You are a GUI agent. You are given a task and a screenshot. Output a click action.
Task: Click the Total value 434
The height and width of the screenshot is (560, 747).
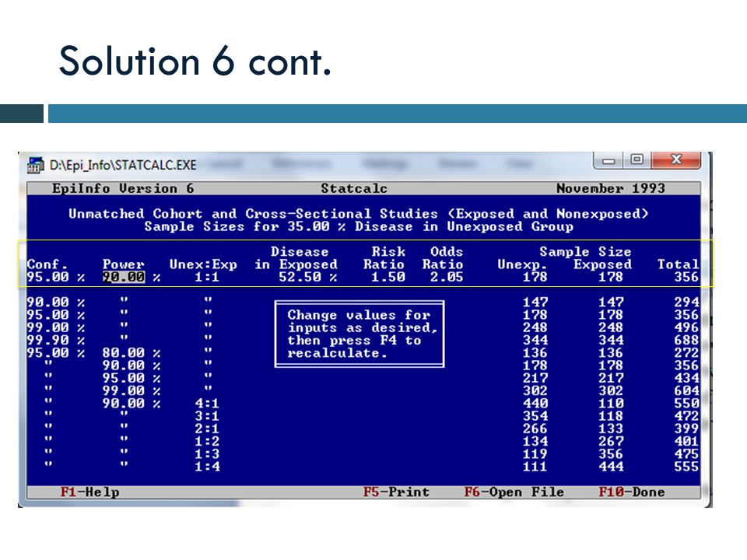[x=686, y=378]
